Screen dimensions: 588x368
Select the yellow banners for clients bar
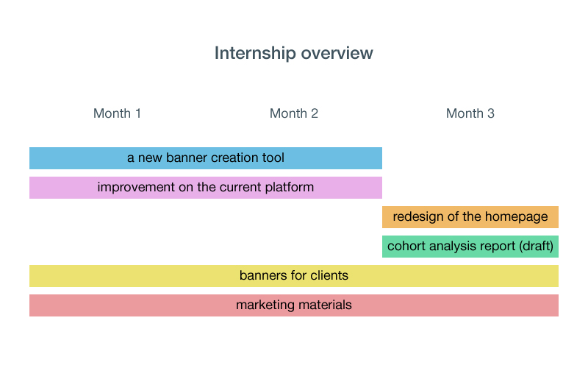click(x=293, y=276)
